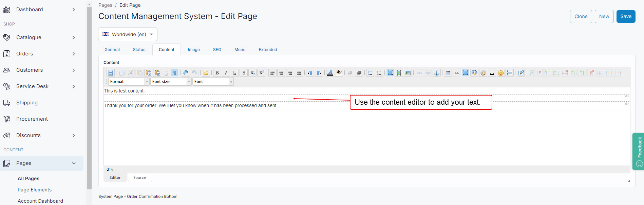Insert an anchor using the anchor icon
The height and width of the screenshot is (205, 644).
pyautogui.click(x=437, y=73)
